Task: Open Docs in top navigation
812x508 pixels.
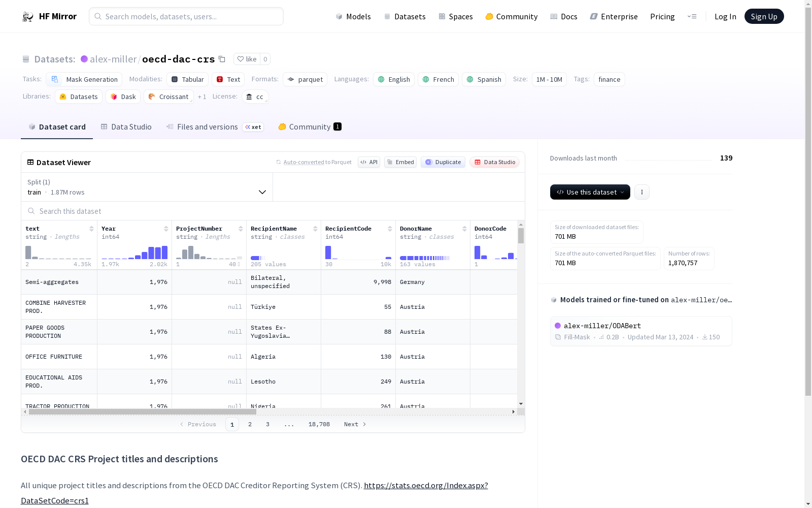Action: point(564,17)
